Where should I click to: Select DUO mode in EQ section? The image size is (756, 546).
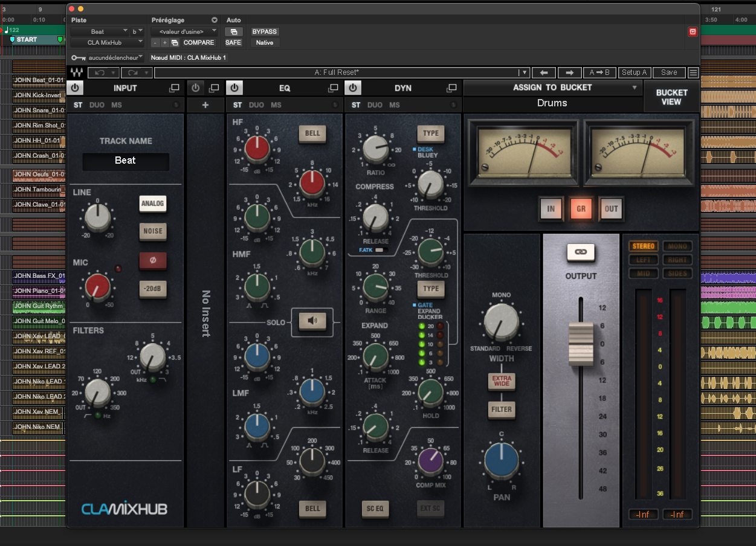click(x=256, y=105)
